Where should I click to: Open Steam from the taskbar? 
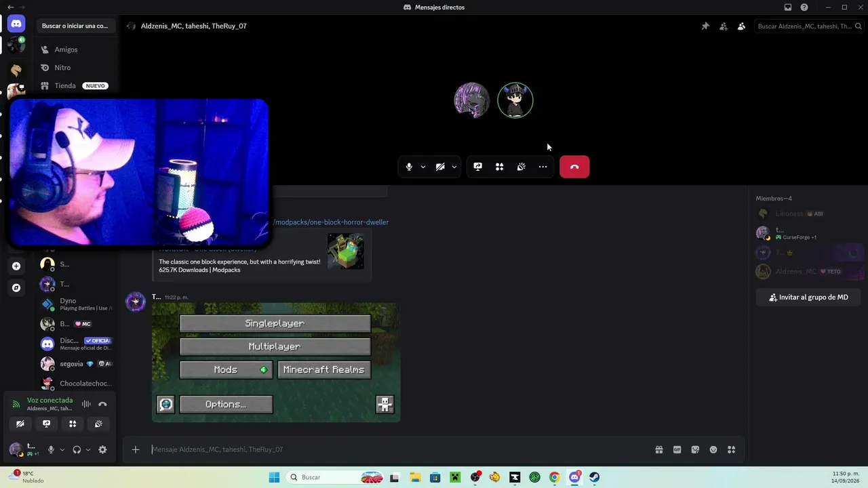click(594, 477)
